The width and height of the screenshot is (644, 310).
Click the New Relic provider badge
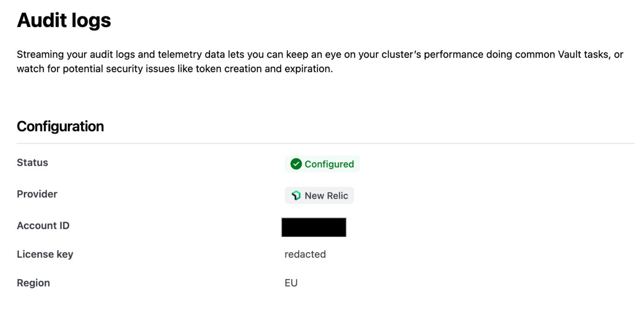319,195
